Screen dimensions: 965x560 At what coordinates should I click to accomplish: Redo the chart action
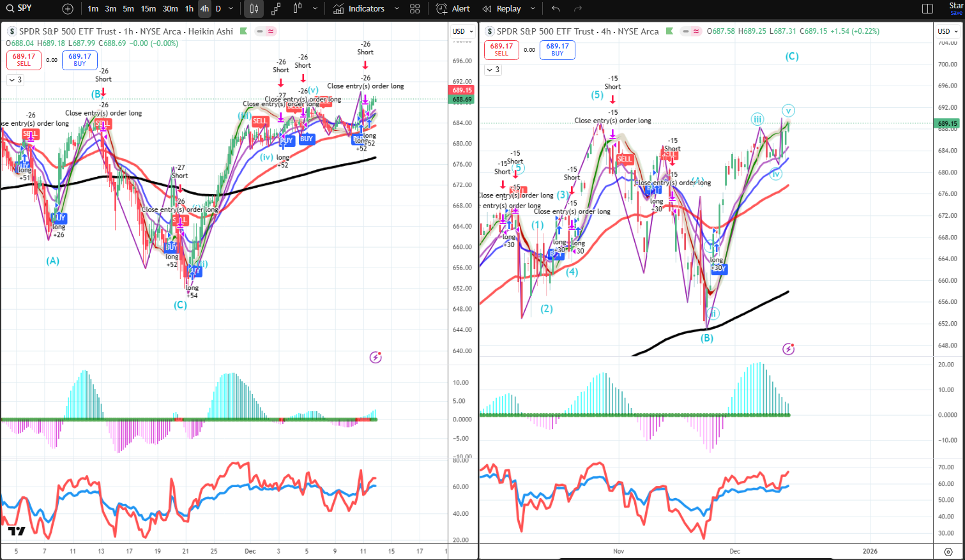click(x=578, y=9)
